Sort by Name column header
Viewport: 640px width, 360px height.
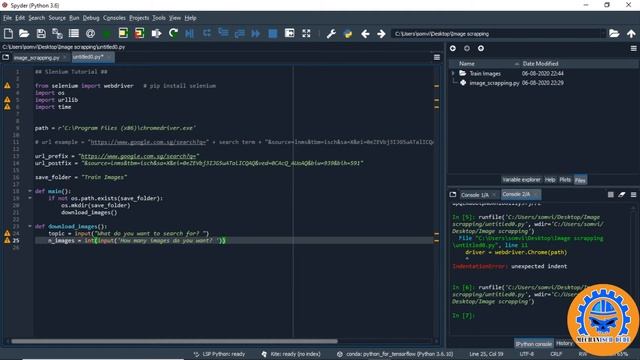pos(467,64)
